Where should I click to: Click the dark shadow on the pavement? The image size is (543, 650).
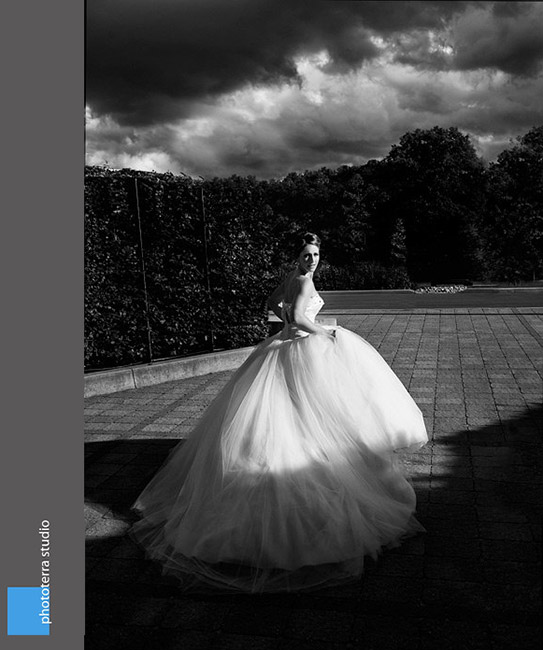click(481, 539)
